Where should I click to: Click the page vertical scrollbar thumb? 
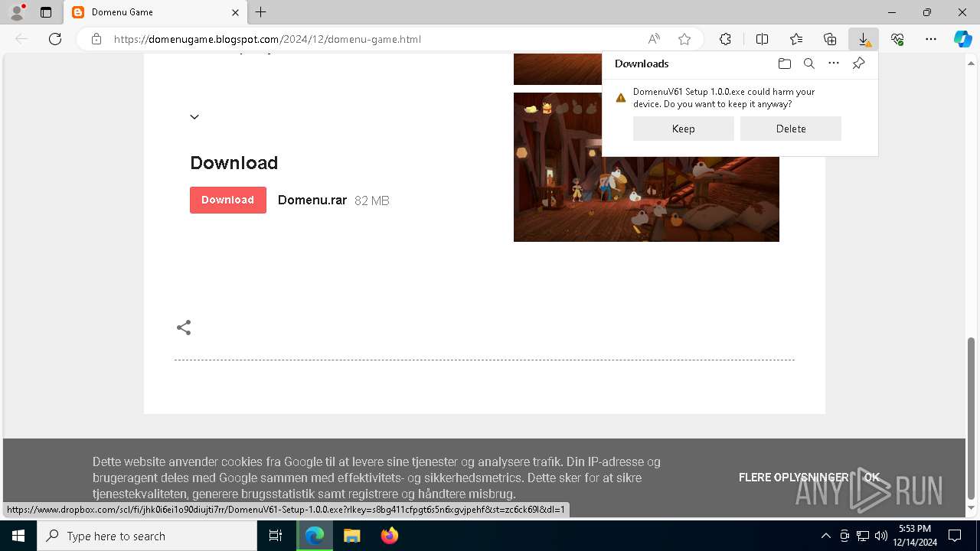[x=972, y=418]
